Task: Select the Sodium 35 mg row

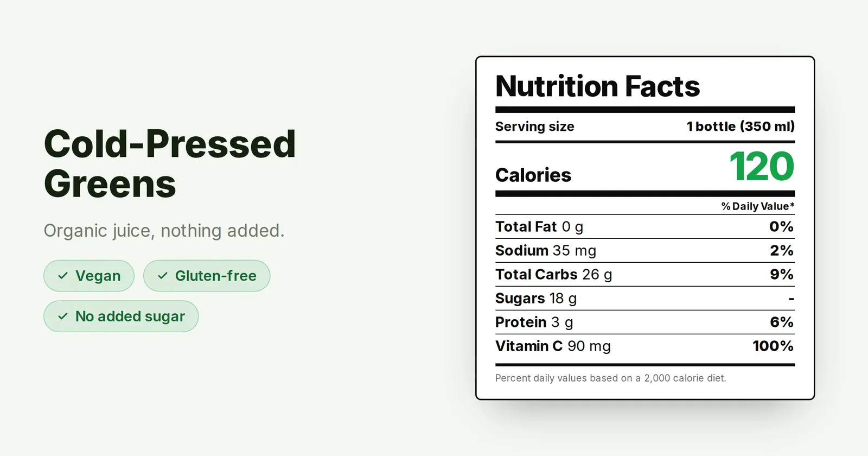Action: tap(645, 251)
